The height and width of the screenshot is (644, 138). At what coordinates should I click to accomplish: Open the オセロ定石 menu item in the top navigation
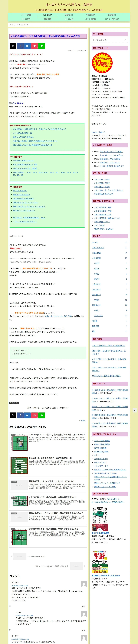[x=26, y=19]
